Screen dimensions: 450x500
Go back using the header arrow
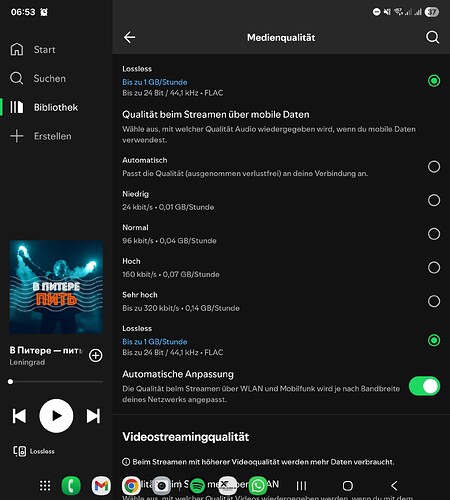point(129,37)
